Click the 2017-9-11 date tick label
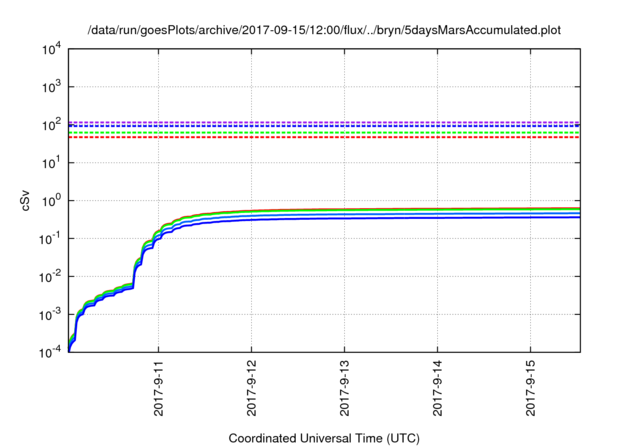This screenshot has height=448, width=640. coord(158,388)
